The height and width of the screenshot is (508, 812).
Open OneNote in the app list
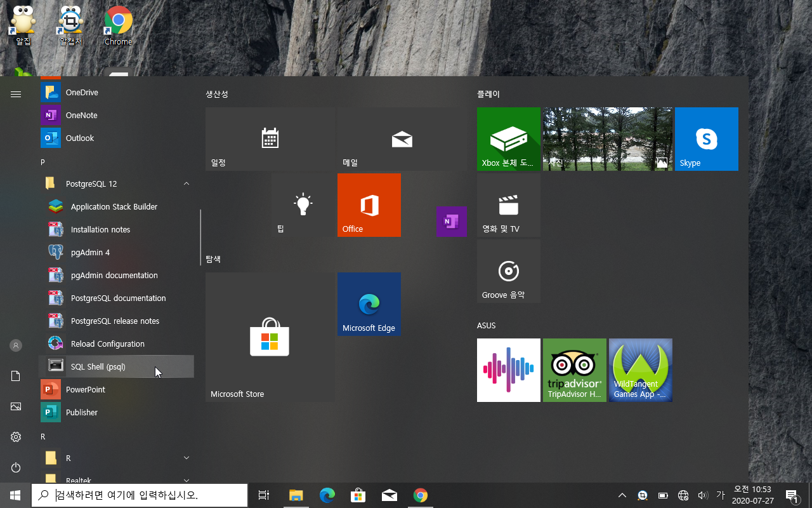116,115
